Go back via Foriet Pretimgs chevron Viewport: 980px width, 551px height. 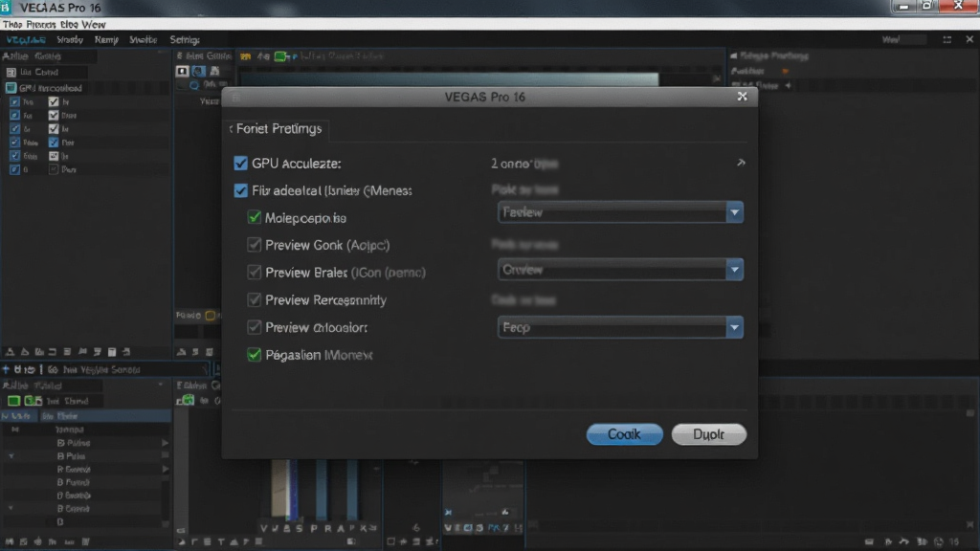[231, 129]
